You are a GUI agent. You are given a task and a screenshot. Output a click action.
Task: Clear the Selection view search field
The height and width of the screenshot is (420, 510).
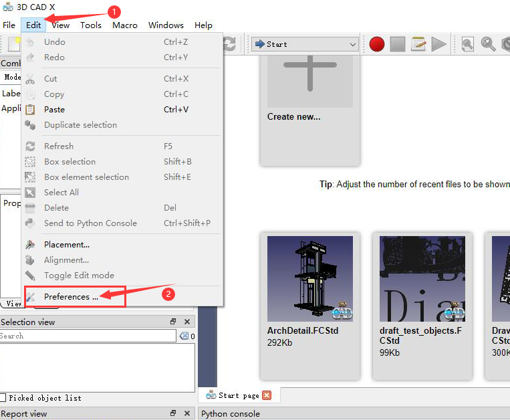pyautogui.click(x=184, y=336)
